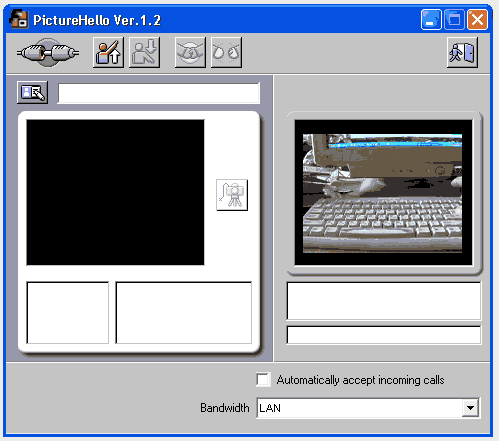Click the narrow text field above the checkbox

384,335
